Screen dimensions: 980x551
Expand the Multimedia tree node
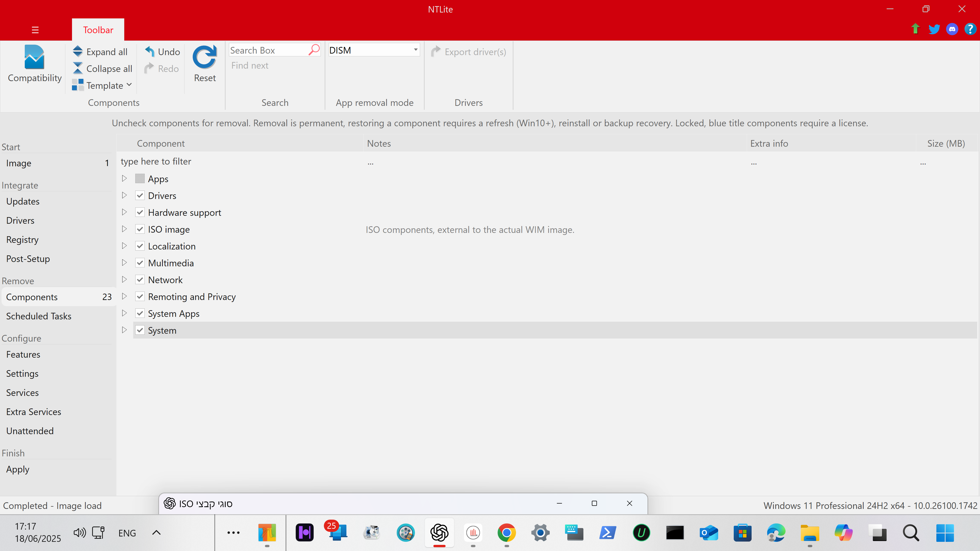[124, 262]
